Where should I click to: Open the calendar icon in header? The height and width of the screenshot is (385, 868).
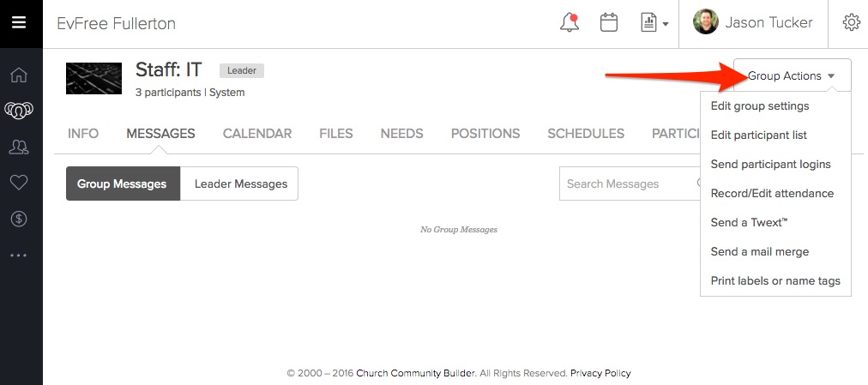[x=609, y=23]
